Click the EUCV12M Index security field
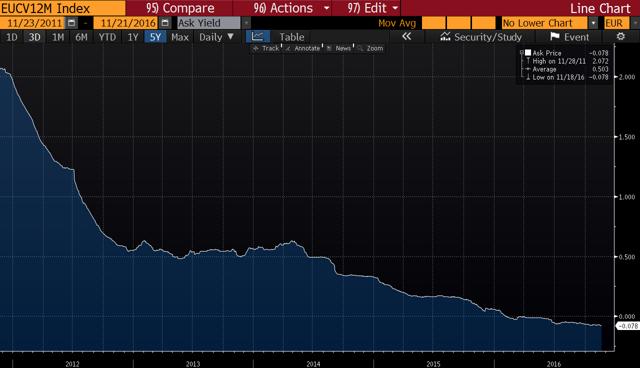This screenshot has height=368, width=640. (63, 8)
